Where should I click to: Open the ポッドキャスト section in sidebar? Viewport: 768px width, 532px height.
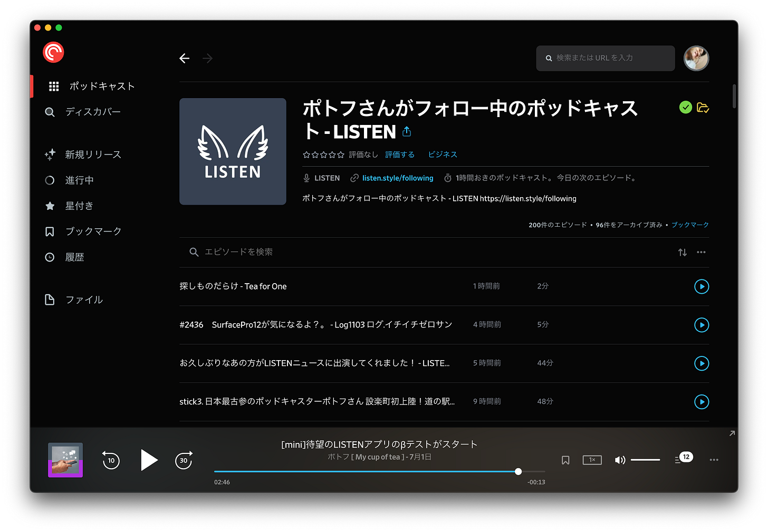point(91,86)
